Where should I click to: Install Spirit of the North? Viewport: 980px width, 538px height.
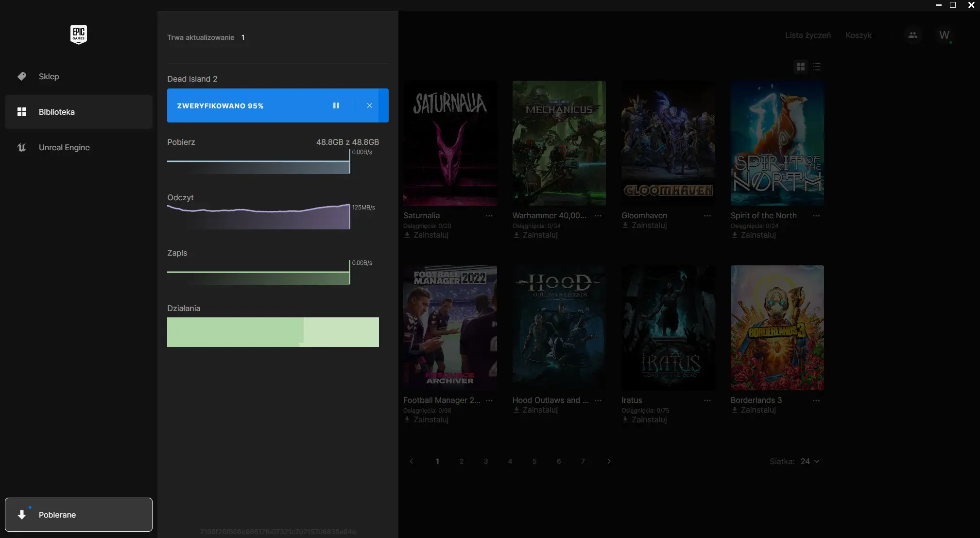754,235
